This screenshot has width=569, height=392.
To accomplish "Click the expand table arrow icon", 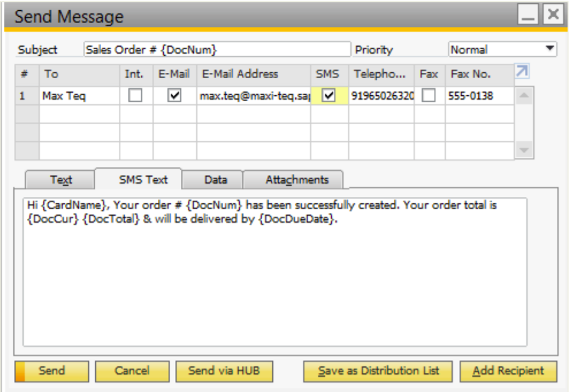I will (522, 72).
